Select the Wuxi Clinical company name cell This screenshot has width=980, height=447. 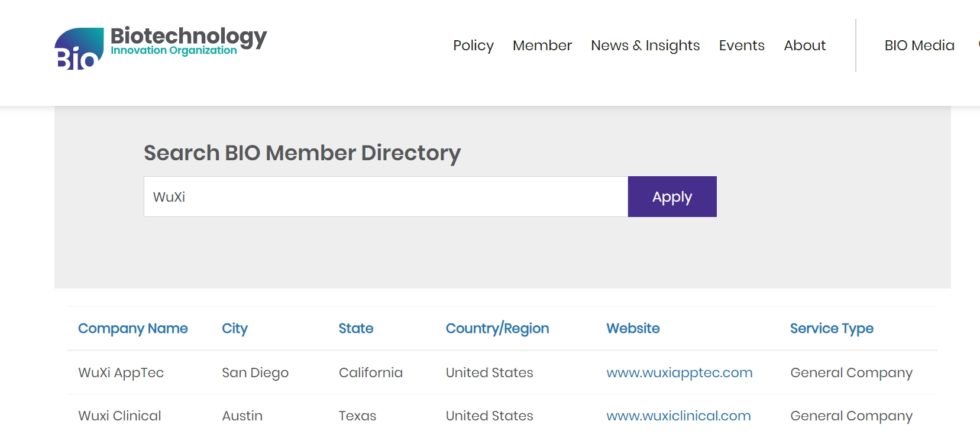(119, 416)
